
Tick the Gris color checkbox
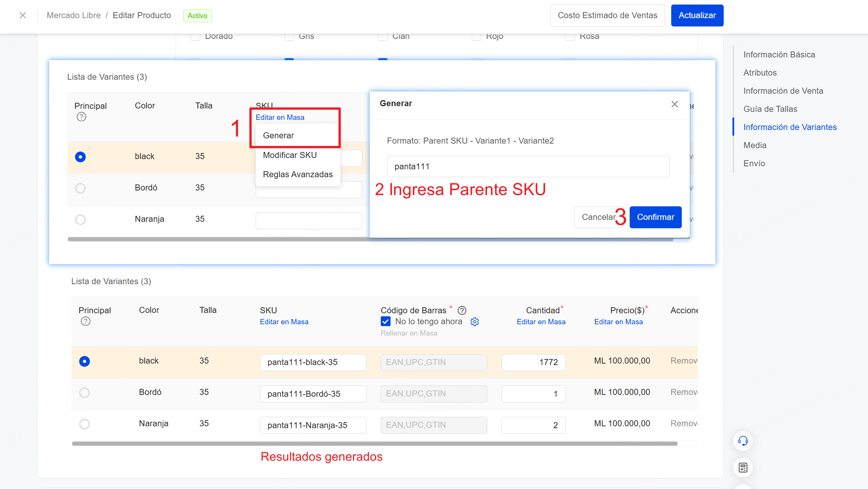(289, 36)
